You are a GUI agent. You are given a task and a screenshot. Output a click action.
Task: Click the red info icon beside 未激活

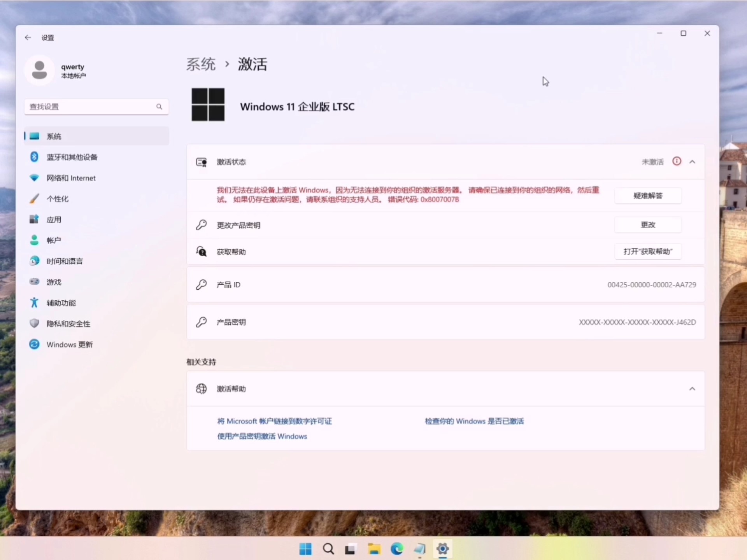coord(677,161)
